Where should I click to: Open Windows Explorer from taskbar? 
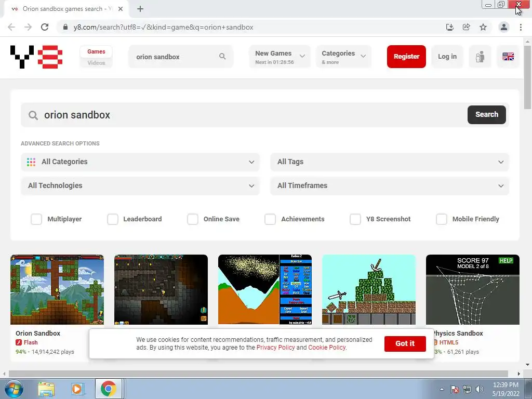(x=46, y=389)
